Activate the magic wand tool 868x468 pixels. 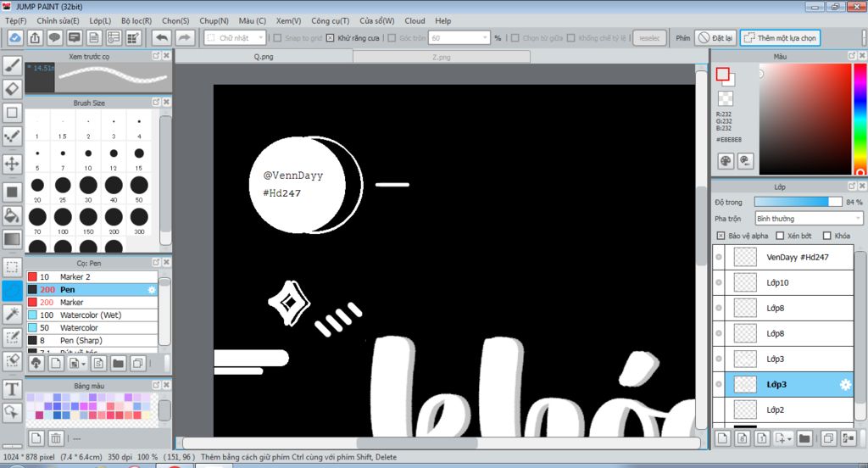point(12,314)
